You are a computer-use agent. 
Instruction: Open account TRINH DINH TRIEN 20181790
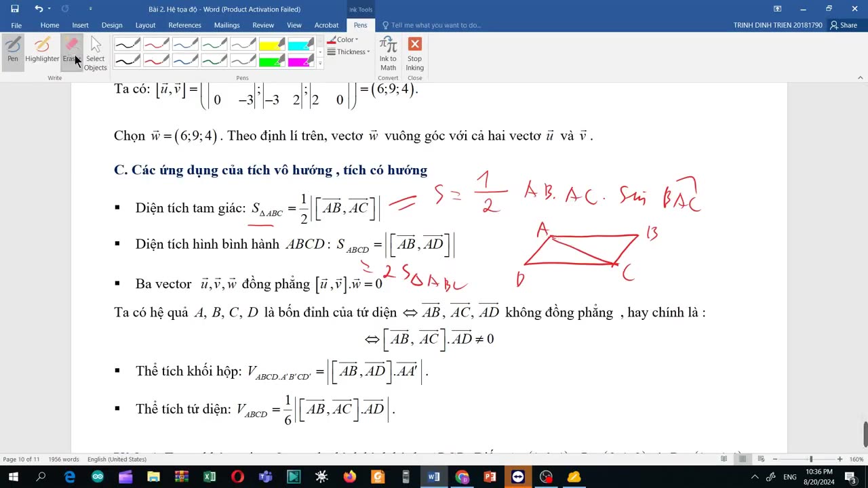coord(778,25)
